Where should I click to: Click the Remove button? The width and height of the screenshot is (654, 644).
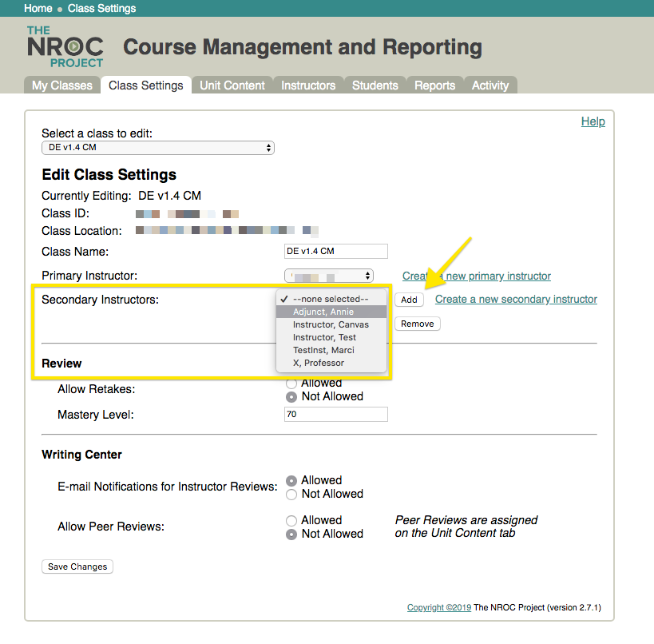click(418, 324)
